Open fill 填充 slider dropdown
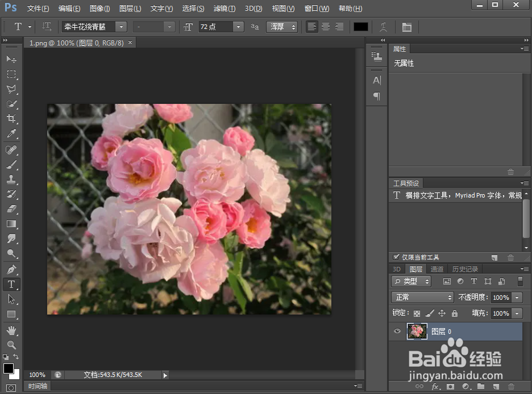Screen dimensions: 532x394 [x=517, y=313]
